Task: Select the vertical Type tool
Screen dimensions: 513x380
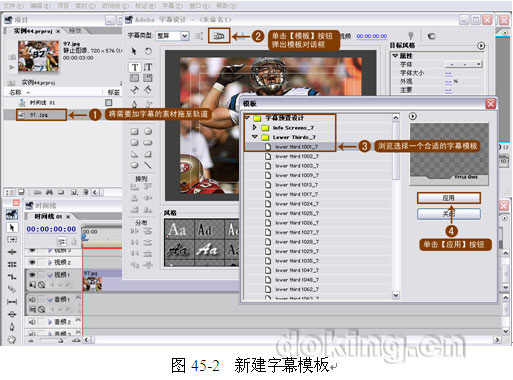Action: [x=148, y=67]
